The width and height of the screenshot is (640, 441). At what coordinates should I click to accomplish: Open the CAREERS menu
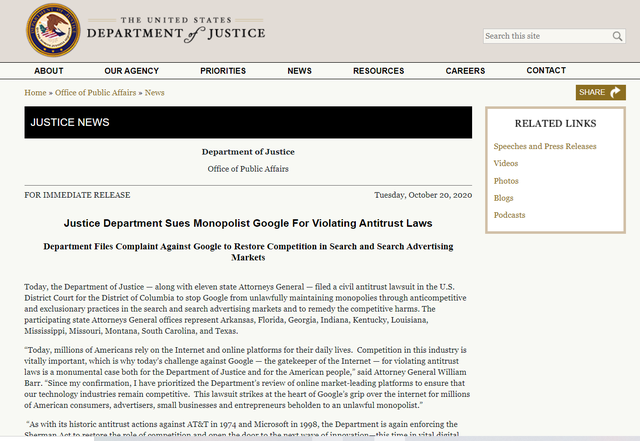tap(465, 71)
